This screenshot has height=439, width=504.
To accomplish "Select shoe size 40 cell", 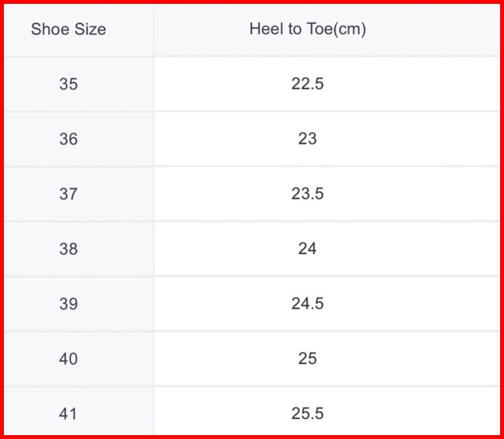I will point(68,359).
